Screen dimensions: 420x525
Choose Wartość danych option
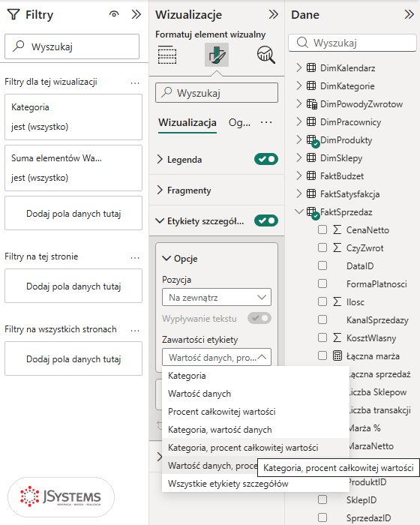256,394
